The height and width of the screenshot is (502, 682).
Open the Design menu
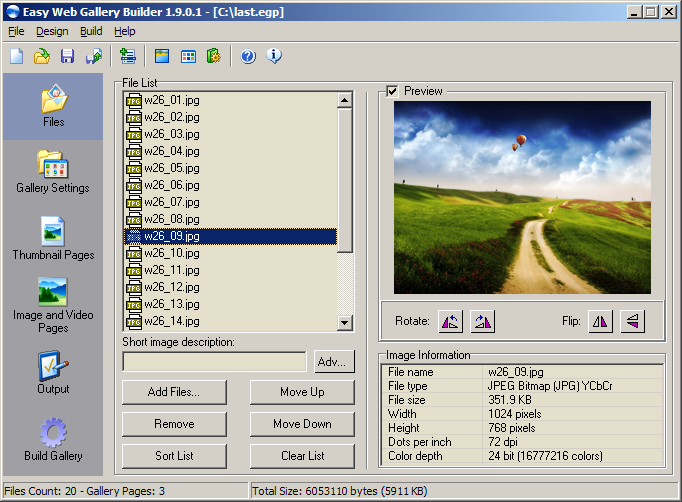click(x=52, y=31)
